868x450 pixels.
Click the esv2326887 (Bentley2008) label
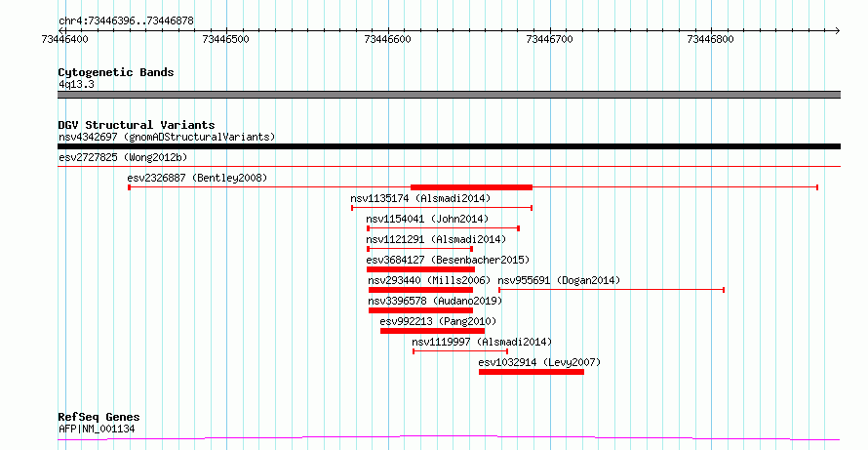pos(197,178)
